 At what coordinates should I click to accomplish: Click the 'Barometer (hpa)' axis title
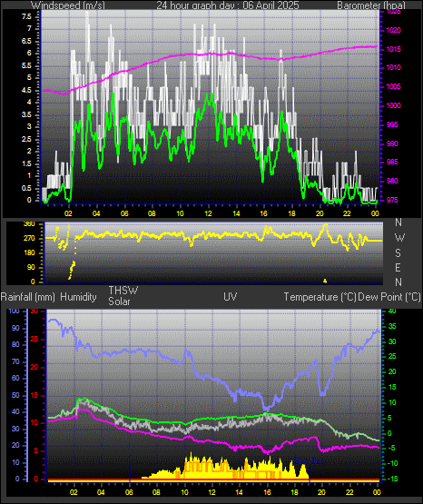coord(371,5)
